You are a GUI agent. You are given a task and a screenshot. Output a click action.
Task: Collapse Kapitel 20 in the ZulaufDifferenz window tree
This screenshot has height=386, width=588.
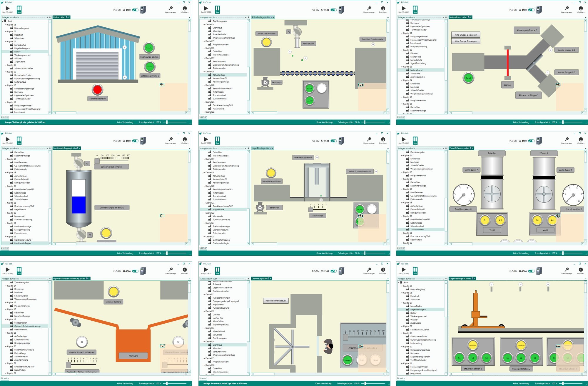(402, 216)
